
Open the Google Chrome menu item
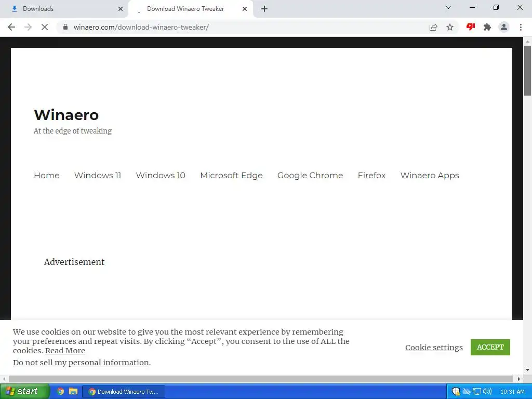pyautogui.click(x=310, y=176)
